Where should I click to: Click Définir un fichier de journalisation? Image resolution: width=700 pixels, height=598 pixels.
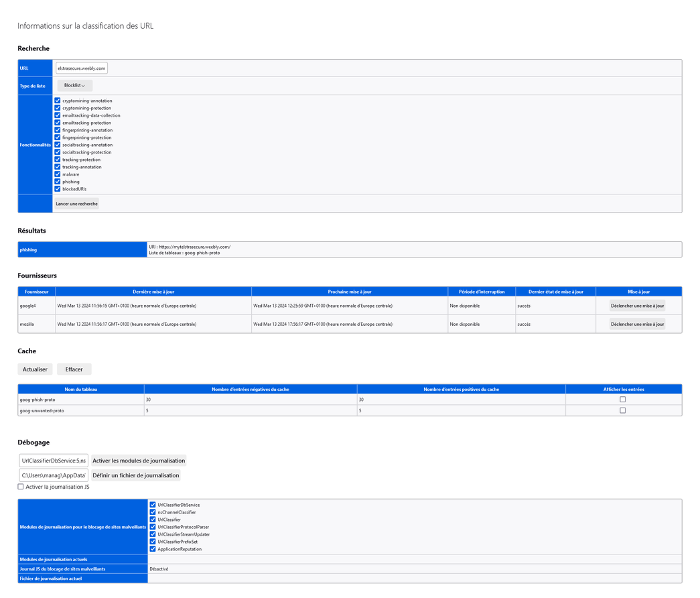pos(136,475)
